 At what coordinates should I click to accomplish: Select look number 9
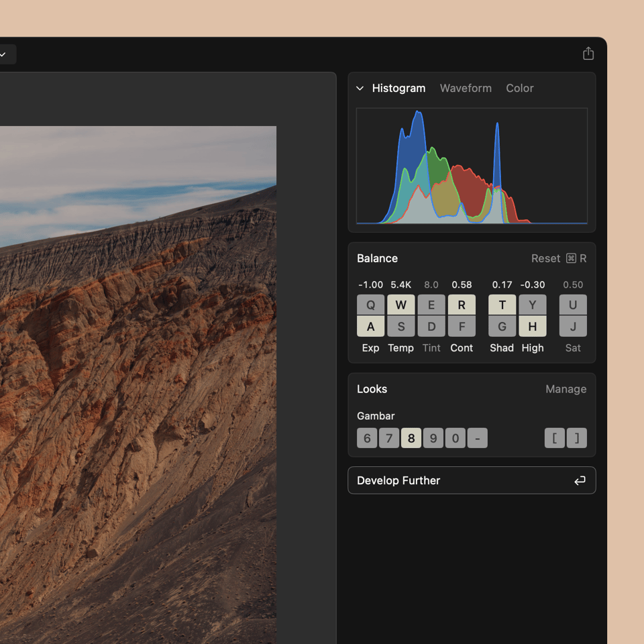pyautogui.click(x=433, y=438)
